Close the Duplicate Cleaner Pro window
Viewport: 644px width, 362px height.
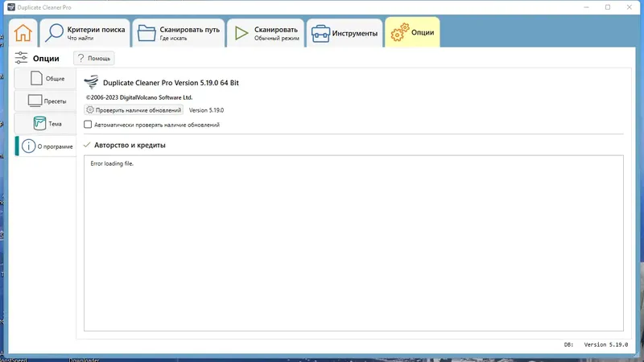point(630,7)
